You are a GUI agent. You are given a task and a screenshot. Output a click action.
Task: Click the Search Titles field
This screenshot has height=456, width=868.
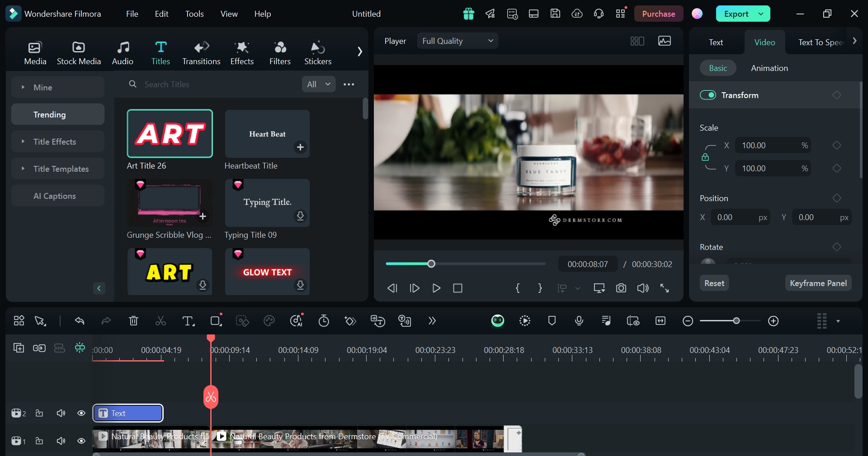(212, 84)
